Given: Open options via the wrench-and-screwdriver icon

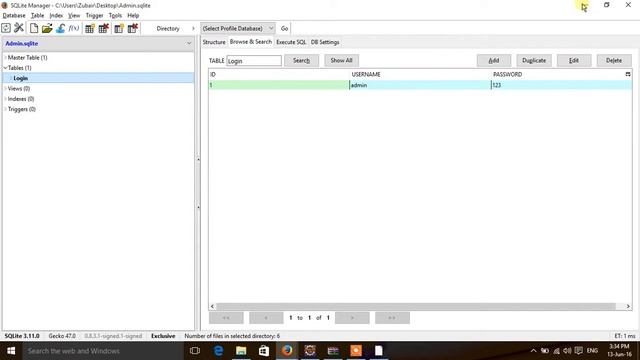Looking at the screenshot, I should click(19, 28).
